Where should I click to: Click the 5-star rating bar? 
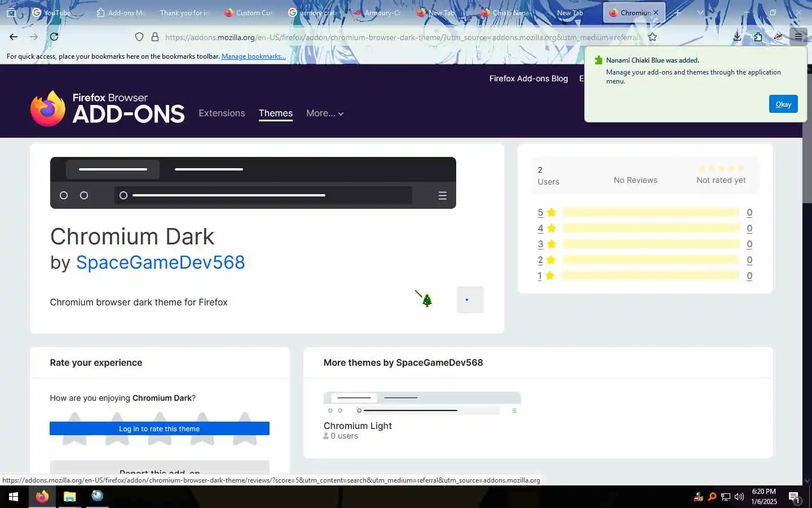click(x=651, y=212)
